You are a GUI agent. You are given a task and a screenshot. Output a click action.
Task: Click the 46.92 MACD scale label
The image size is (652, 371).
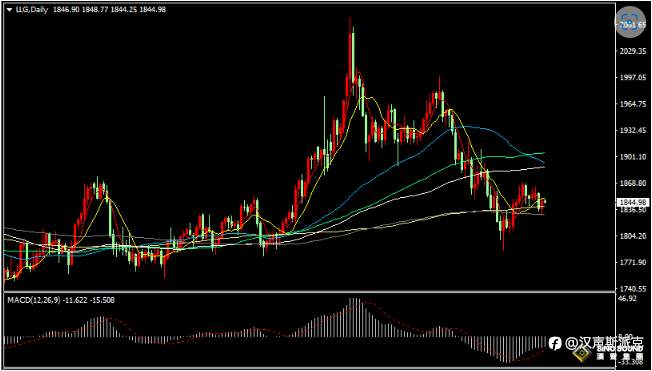click(x=626, y=299)
